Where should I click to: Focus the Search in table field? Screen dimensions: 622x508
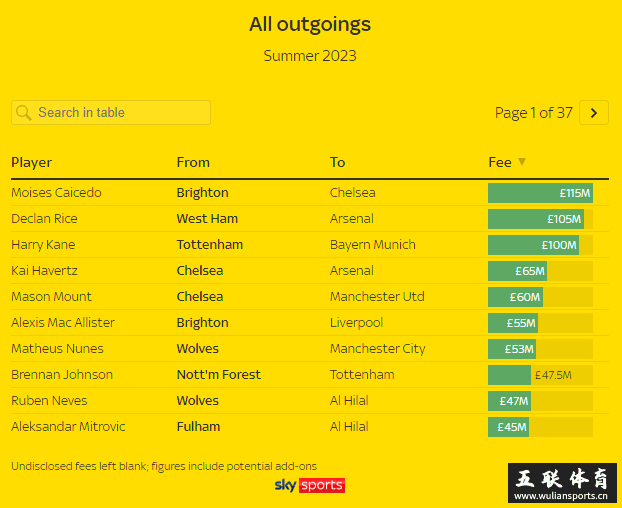tap(111, 113)
